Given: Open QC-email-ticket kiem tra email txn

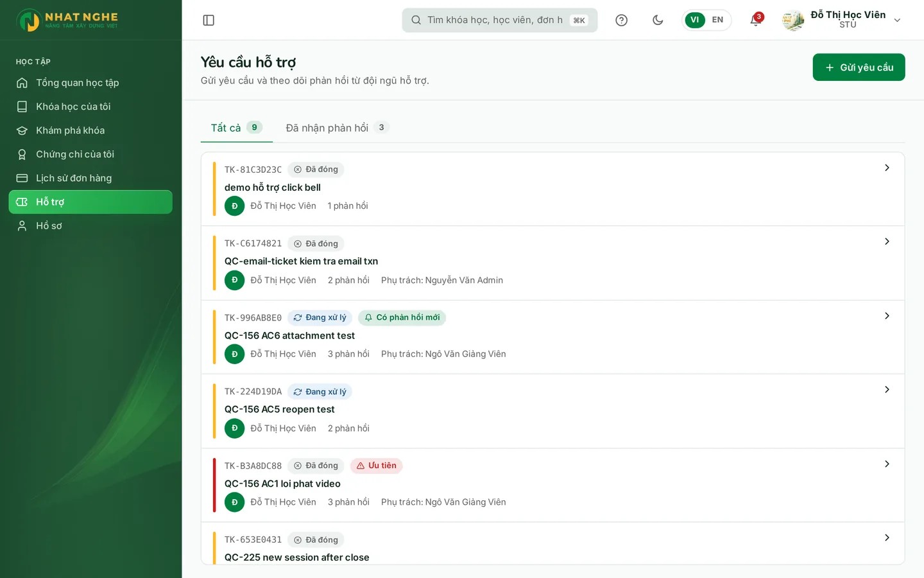Looking at the screenshot, I should pyautogui.click(x=301, y=261).
